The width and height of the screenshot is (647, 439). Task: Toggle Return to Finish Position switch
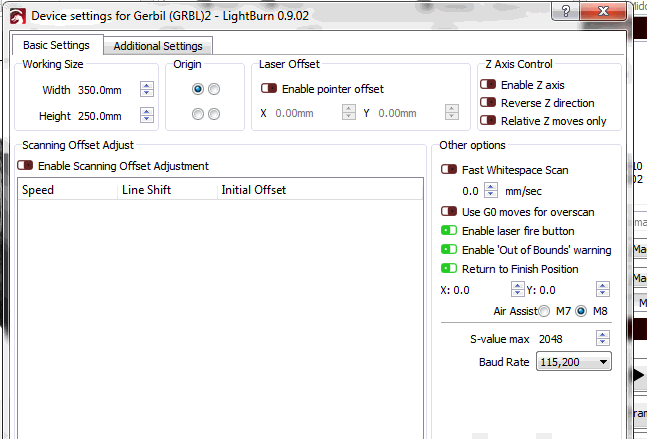[x=449, y=268]
